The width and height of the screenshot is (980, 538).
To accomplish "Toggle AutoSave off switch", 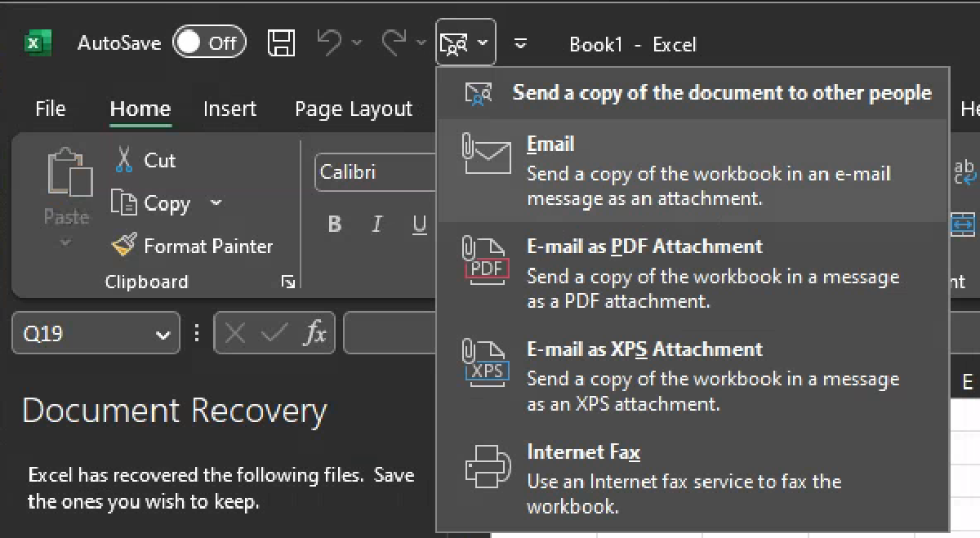I will click(209, 43).
